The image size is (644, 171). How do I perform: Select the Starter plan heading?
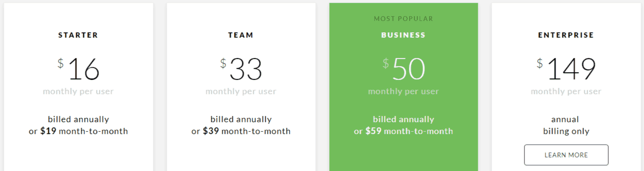78,35
